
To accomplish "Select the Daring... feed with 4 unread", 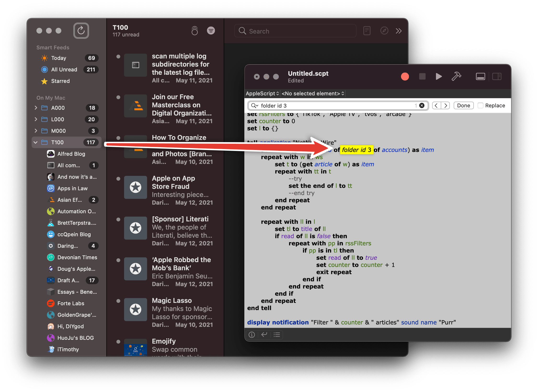I will pyautogui.click(x=67, y=246).
